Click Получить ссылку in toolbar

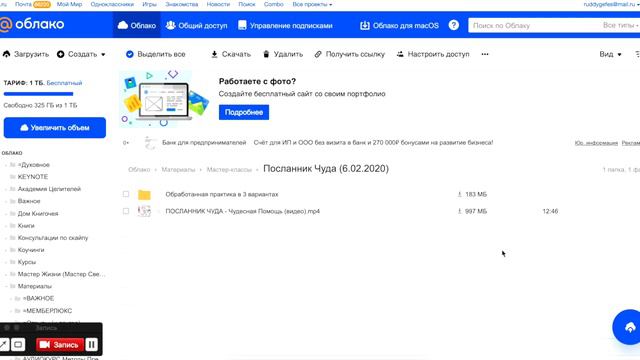click(x=350, y=54)
